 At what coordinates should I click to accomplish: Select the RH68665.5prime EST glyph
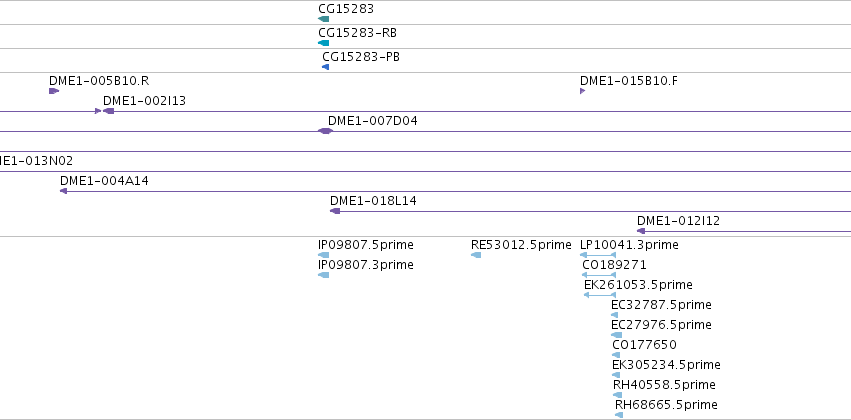click(x=619, y=415)
